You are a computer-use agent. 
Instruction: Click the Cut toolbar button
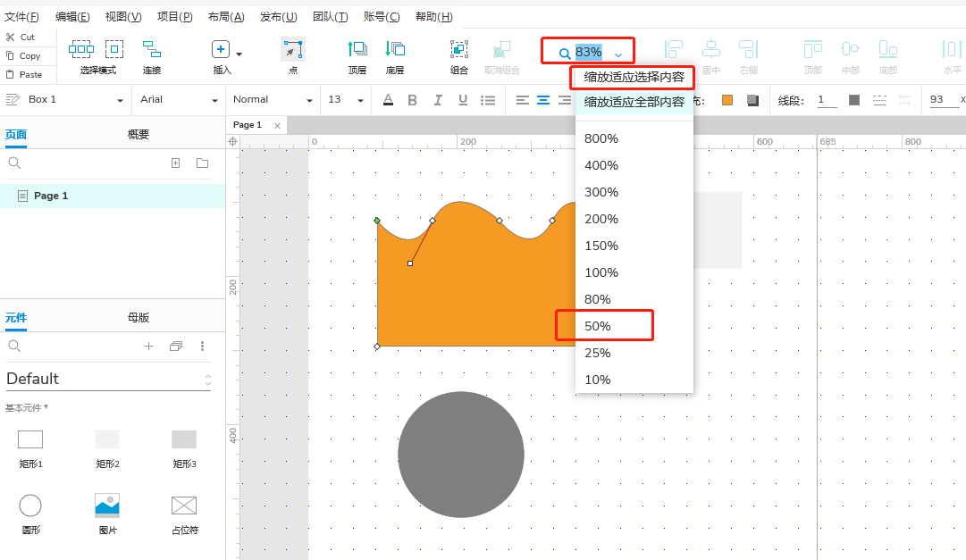point(21,37)
